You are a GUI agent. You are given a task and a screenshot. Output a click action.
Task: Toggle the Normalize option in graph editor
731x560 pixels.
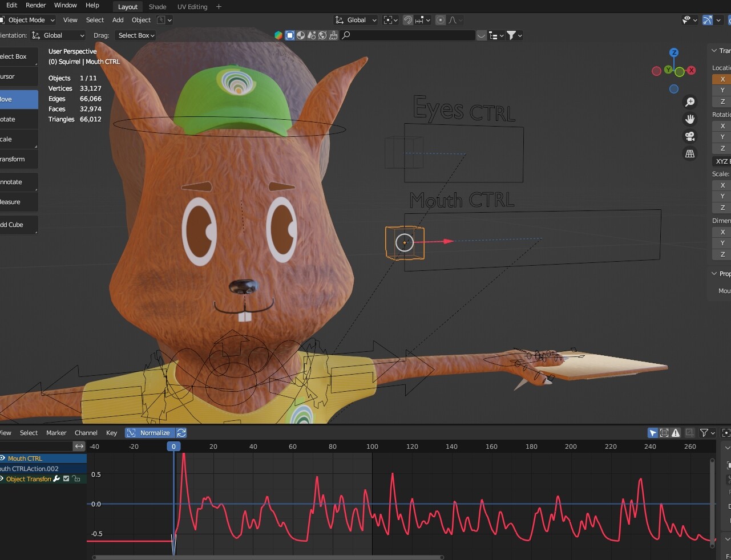tap(149, 433)
